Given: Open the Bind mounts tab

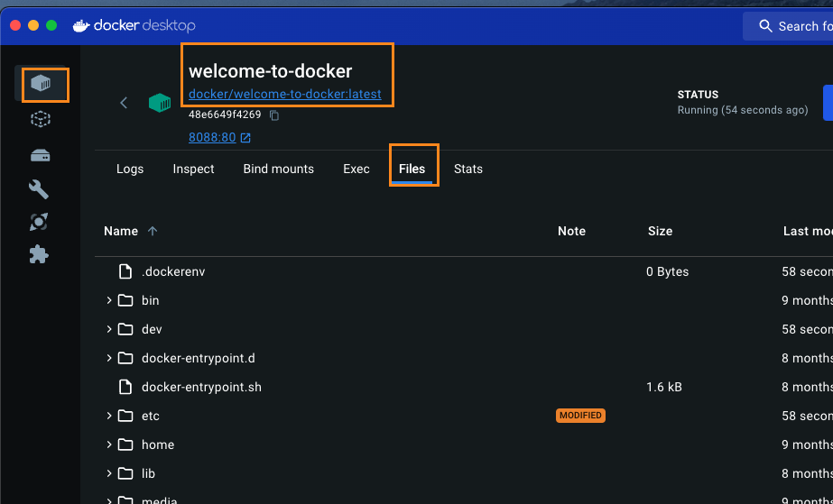Looking at the screenshot, I should point(278,169).
